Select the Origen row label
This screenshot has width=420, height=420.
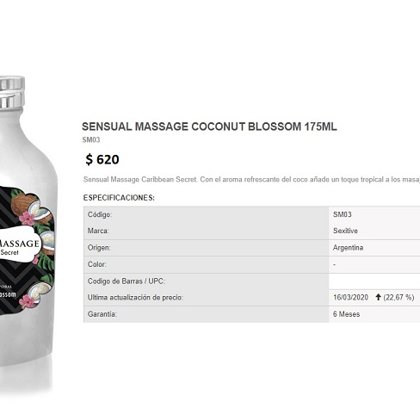(99, 248)
